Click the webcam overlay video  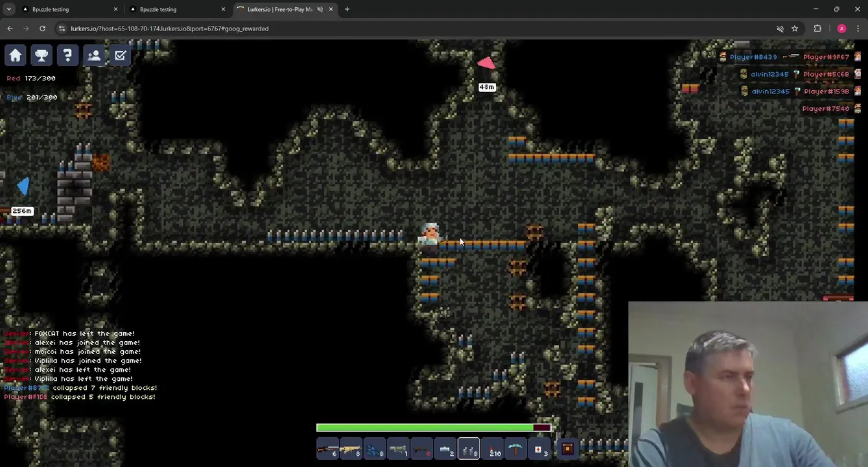point(748,384)
